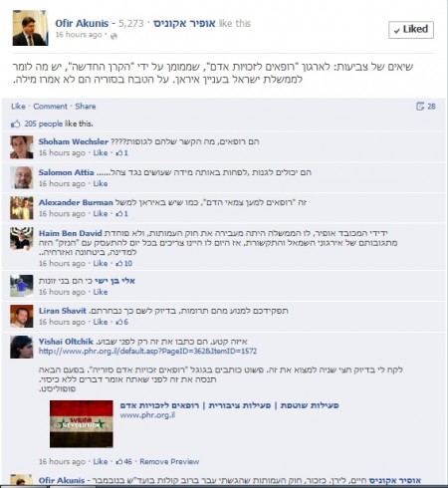Open the Syrian Revolution flag link thumbnail
This screenshot has height=488, width=448.
pos(82,424)
